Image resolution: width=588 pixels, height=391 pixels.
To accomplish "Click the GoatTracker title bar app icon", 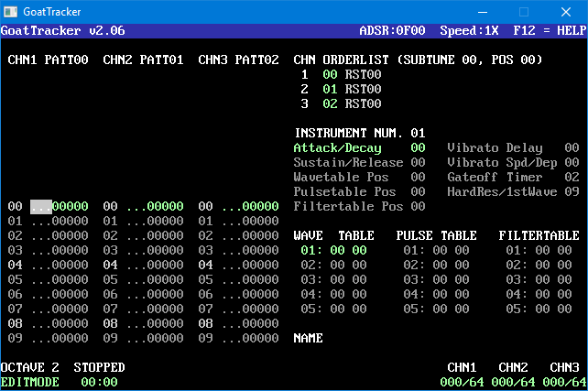I will 10,12.
